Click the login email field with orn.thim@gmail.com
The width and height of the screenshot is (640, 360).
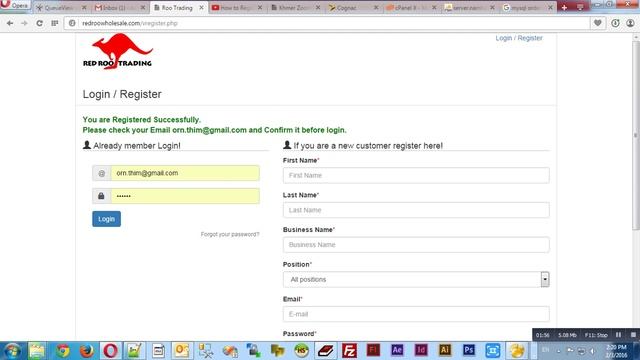[185, 173]
